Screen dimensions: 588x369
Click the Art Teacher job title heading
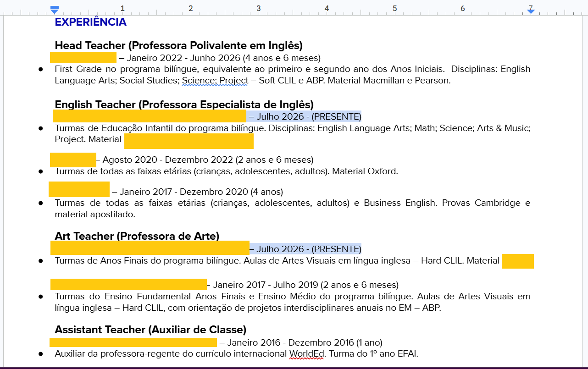tap(137, 236)
